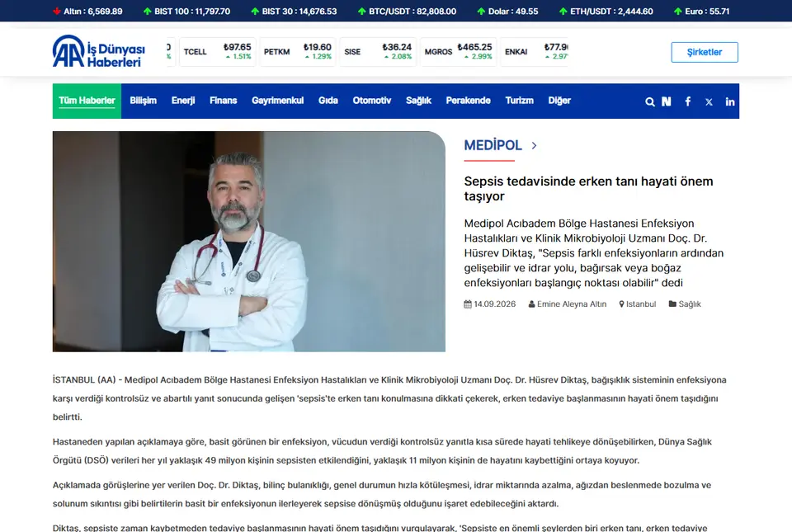Click the Şirketler button
This screenshot has height=532, width=792.
tap(704, 52)
